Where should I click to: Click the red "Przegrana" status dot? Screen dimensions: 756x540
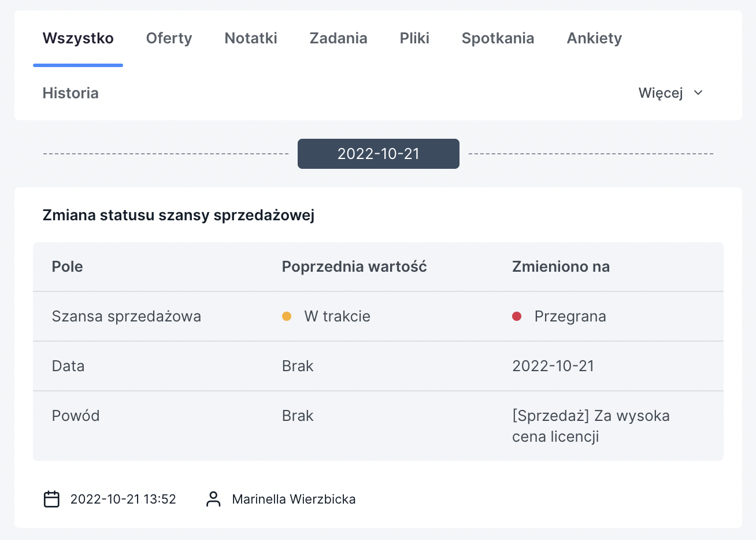pos(517,316)
